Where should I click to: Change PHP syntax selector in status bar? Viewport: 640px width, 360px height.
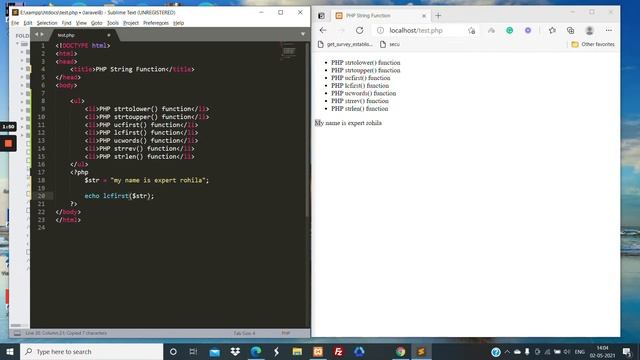[x=286, y=333]
